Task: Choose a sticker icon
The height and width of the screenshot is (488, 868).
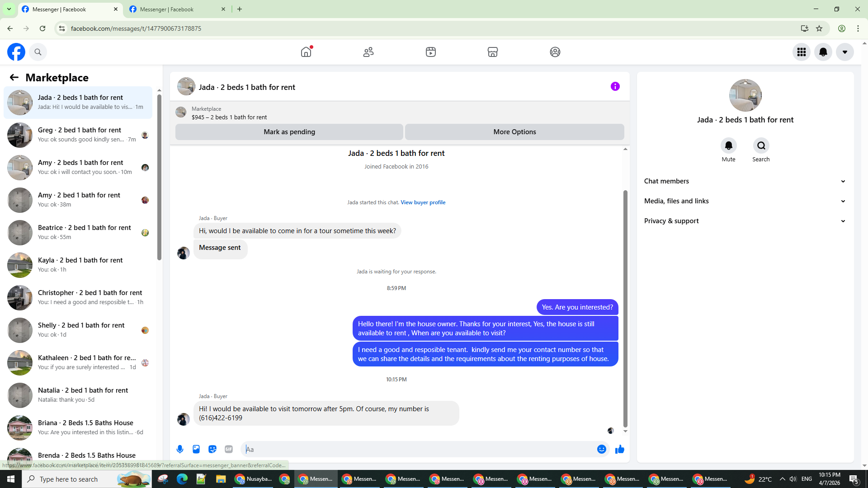Action: click(x=212, y=449)
